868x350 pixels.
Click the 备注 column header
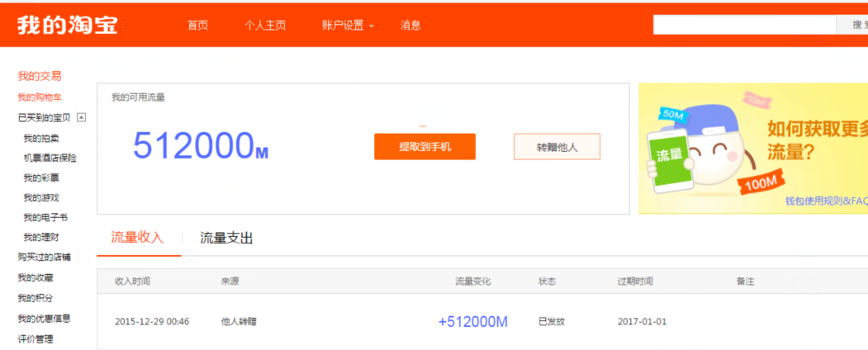[745, 281]
